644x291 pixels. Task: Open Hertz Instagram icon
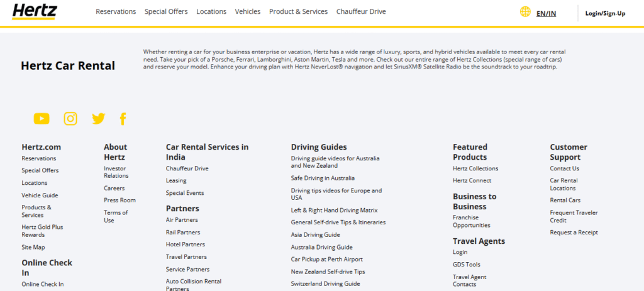(x=70, y=119)
